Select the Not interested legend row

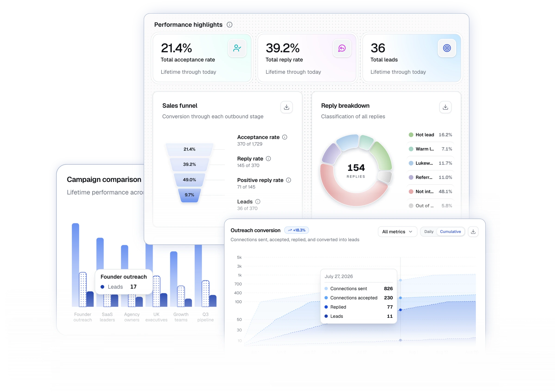tap(430, 191)
